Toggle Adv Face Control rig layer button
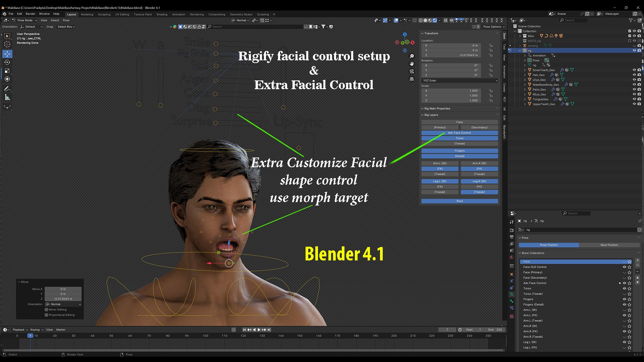The image size is (644, 362). point(460,133)
